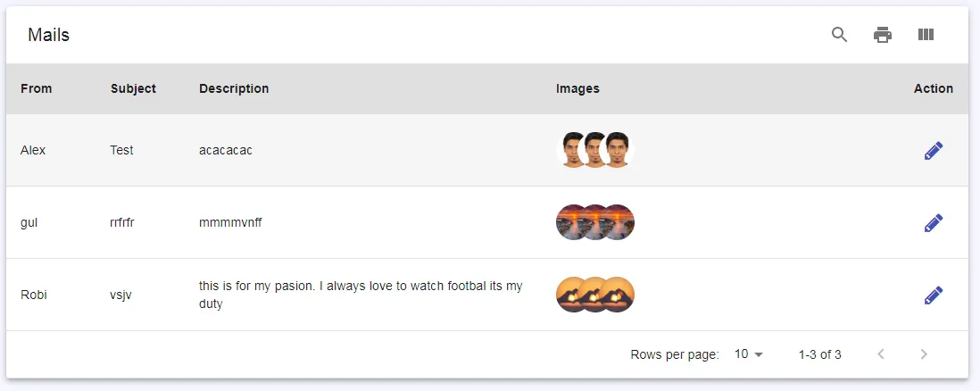Edit Robi's mail entry
This screenshot has width=980, height=391.
coord(933,295)
